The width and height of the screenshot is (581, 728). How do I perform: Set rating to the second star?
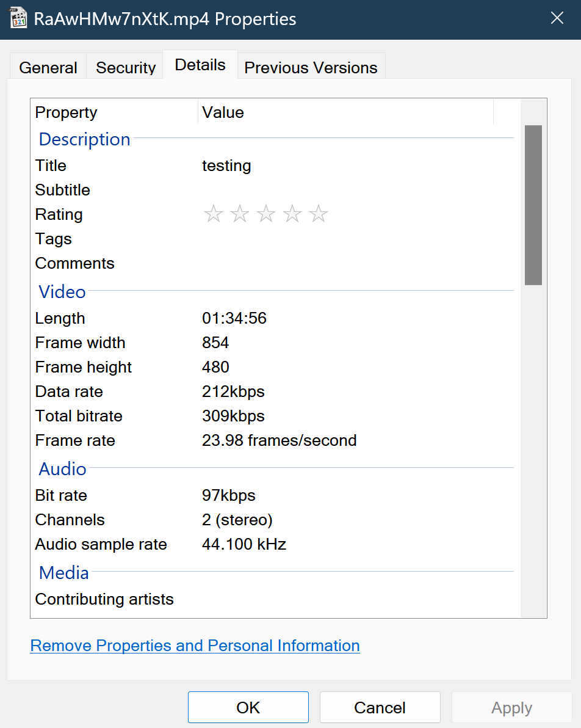[240, 214]
